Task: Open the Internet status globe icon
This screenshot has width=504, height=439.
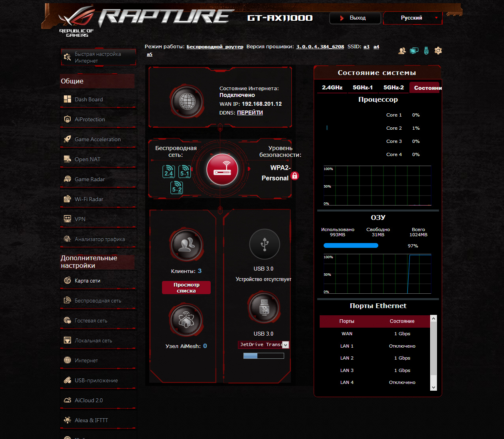Action: point(187,101)
